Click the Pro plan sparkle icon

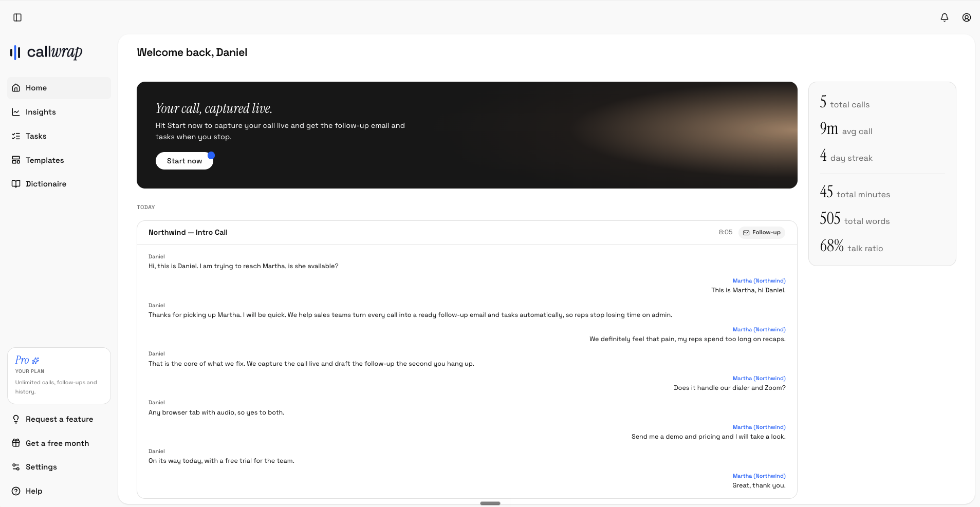pos(35,361)
